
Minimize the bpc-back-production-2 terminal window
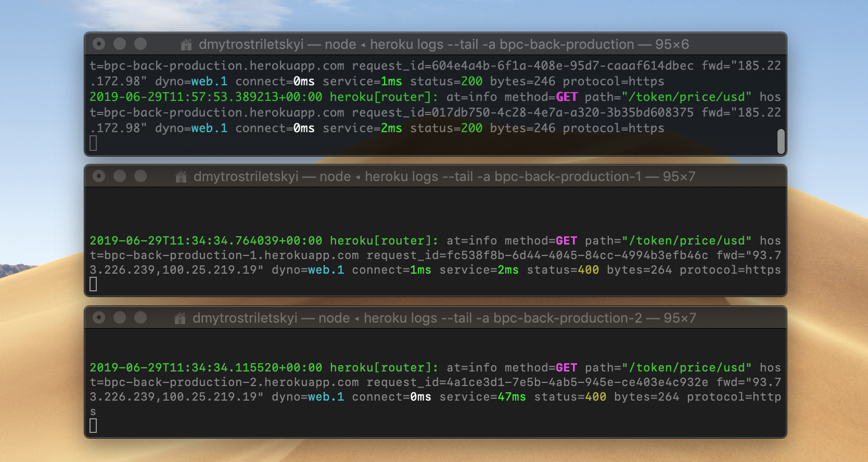pyautogui.click(x=120, y=318)
